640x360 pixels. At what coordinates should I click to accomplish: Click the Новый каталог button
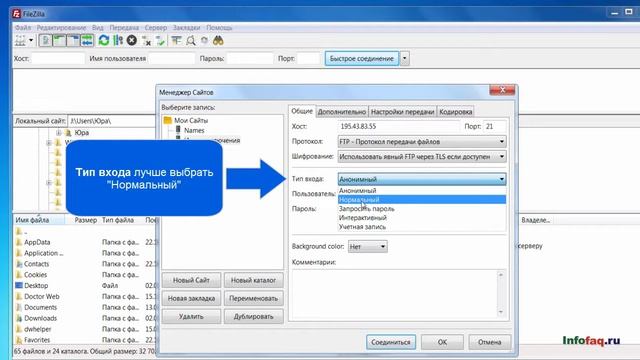pyautogui.click(x=253, y=280)
